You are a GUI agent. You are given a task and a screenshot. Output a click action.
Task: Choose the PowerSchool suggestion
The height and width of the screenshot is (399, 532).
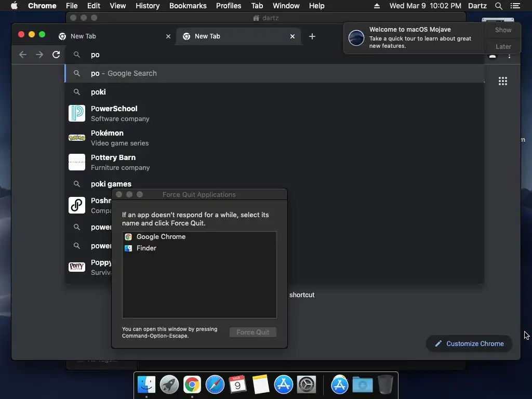coord(274,113)
